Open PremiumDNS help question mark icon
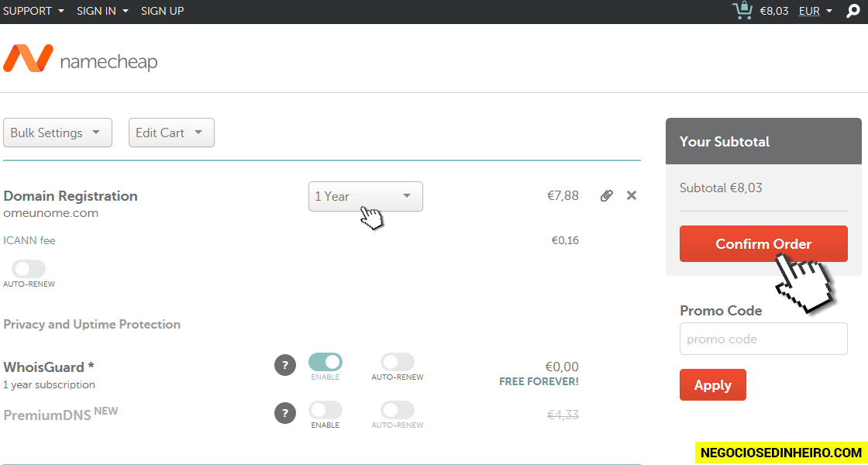 pyautogui.click(x=285, y=413)
